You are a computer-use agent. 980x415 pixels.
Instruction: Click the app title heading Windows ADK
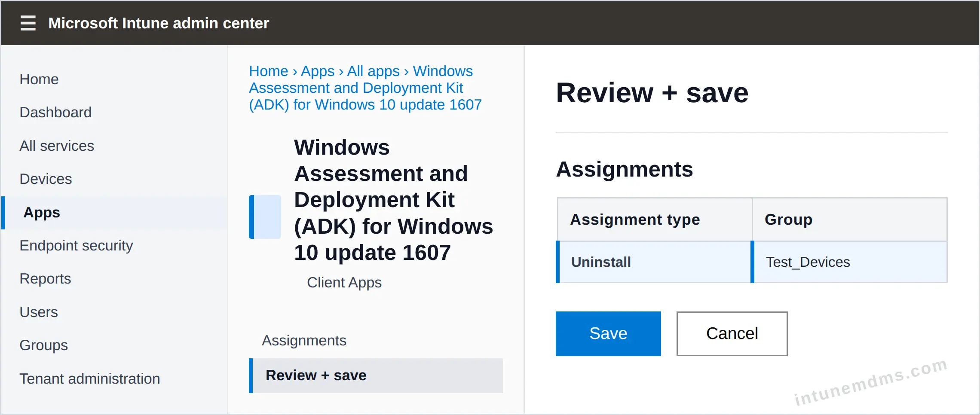click(393, 200)
